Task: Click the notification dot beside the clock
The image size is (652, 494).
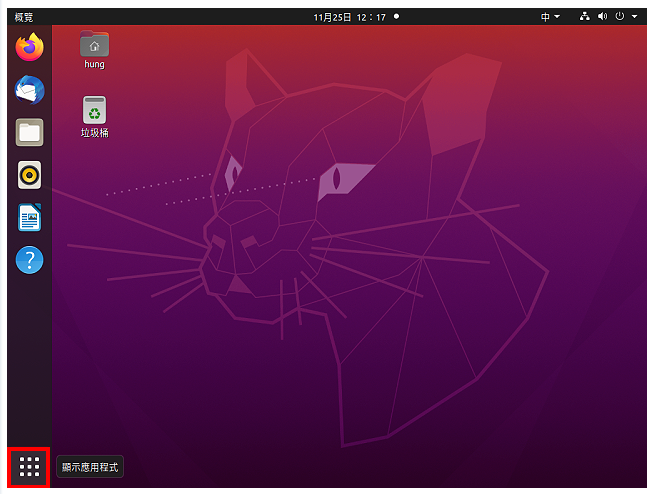Action: point(396,17)
